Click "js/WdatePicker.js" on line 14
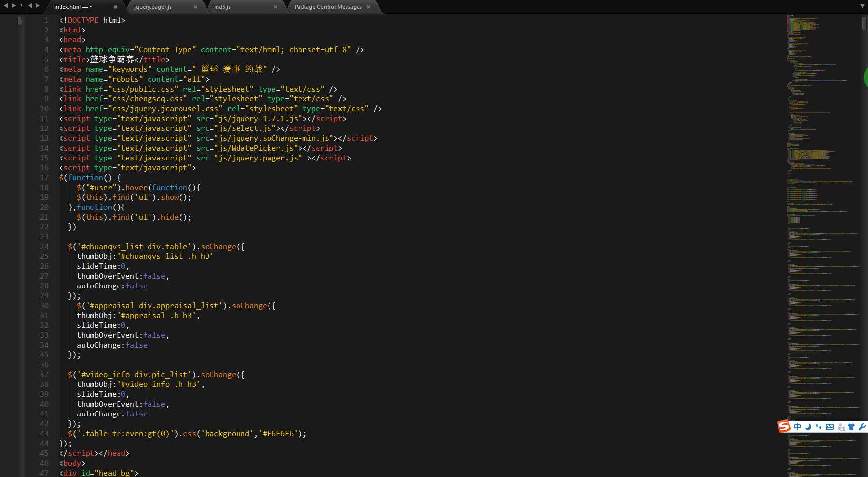Screen dimensions: 868x477 click(256, 148)
